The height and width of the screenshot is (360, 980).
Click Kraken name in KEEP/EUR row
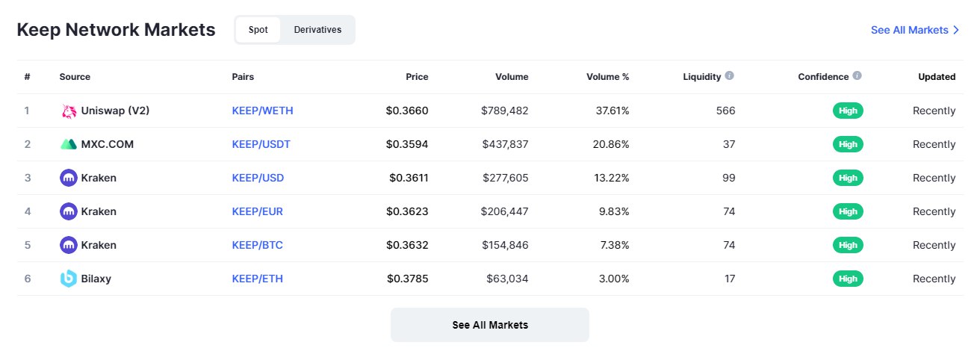coord(99,211)
